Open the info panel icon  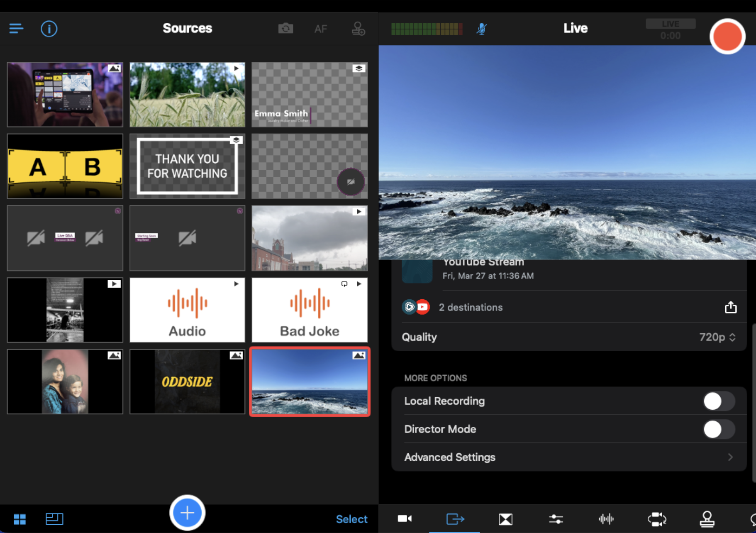pos(49,29)
